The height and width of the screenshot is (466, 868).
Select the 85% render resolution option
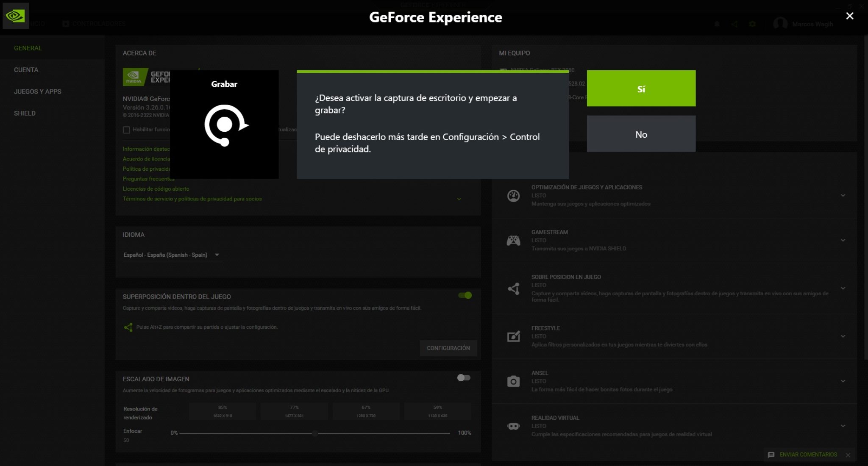click(x=222, y=411)
